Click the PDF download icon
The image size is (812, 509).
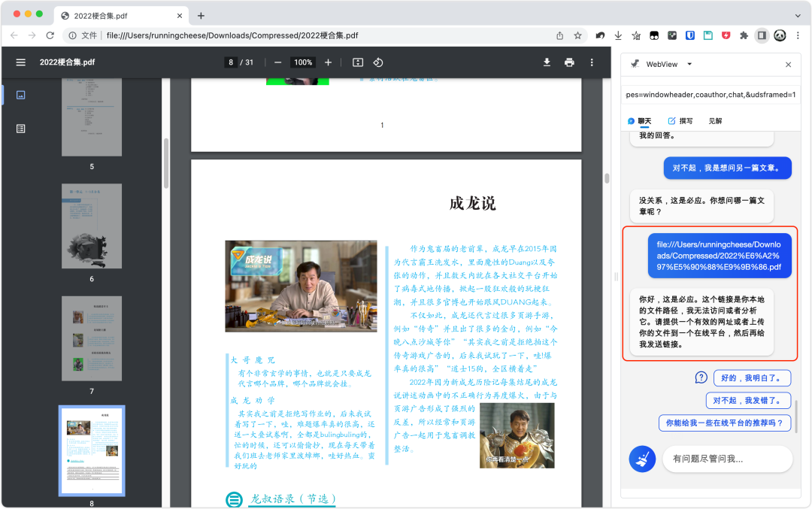pyautogui.click(x=547, y=62)
